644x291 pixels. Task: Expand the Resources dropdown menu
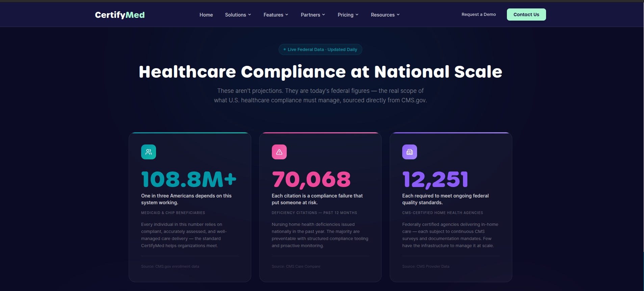coord(385,15)
